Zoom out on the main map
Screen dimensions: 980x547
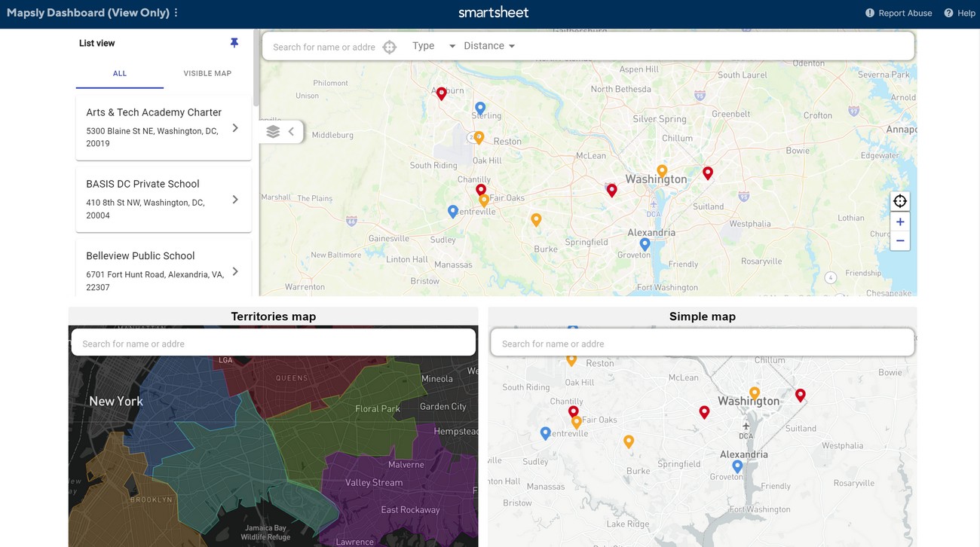pos(899,241)
